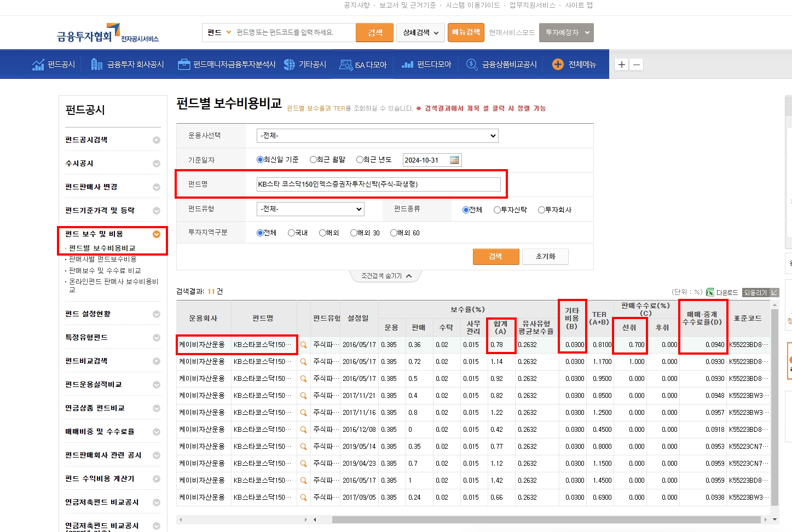Select 해외 investment region radio
Image resolution: width=792 pixels, height=532 pixels.
click(322, 233)
